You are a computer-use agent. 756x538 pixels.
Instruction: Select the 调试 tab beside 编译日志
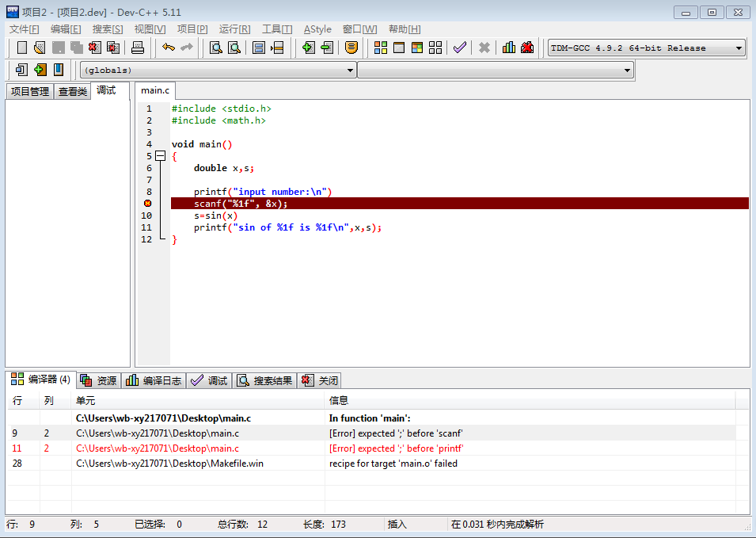click(209, 380)
